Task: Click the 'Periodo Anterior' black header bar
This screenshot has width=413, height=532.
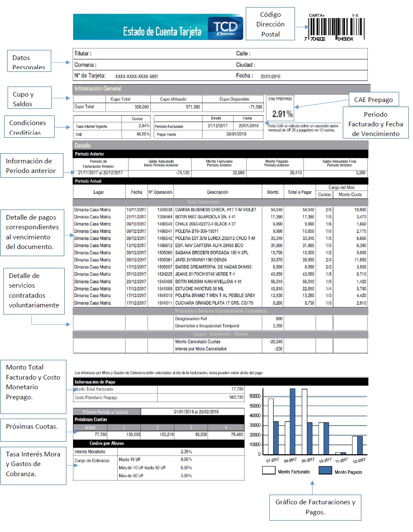Action: pyautogui.click(x=221, y=154)
